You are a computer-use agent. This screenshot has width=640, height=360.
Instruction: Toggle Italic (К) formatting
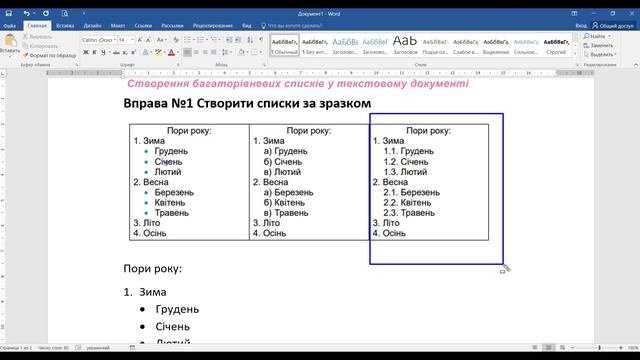click(94, 53)
